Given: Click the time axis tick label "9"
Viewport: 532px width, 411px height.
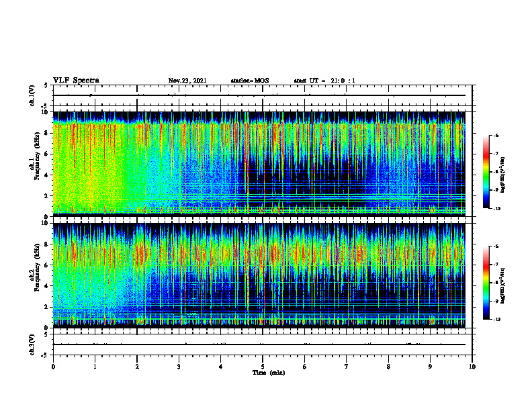Looking at the screenshot, I should 430,367.
